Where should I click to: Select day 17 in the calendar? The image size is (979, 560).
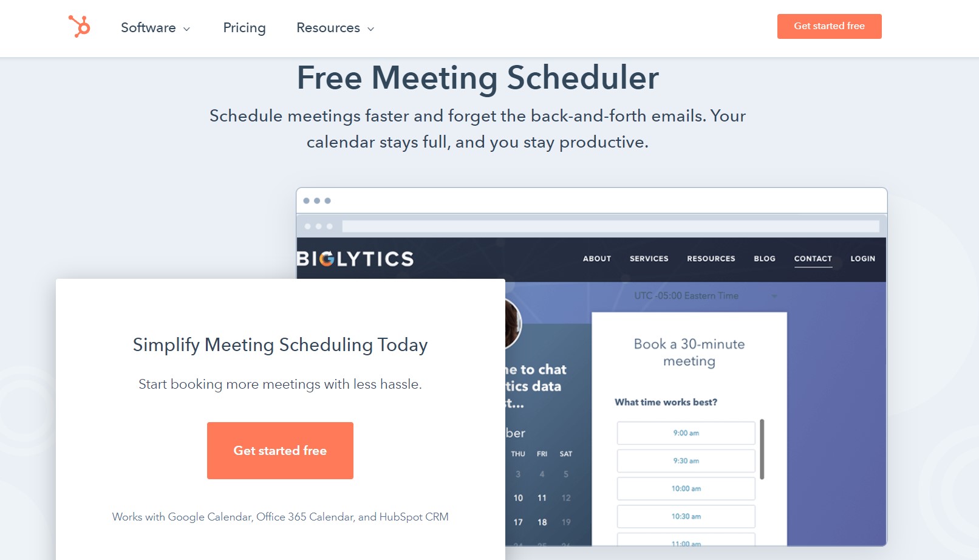518,522
